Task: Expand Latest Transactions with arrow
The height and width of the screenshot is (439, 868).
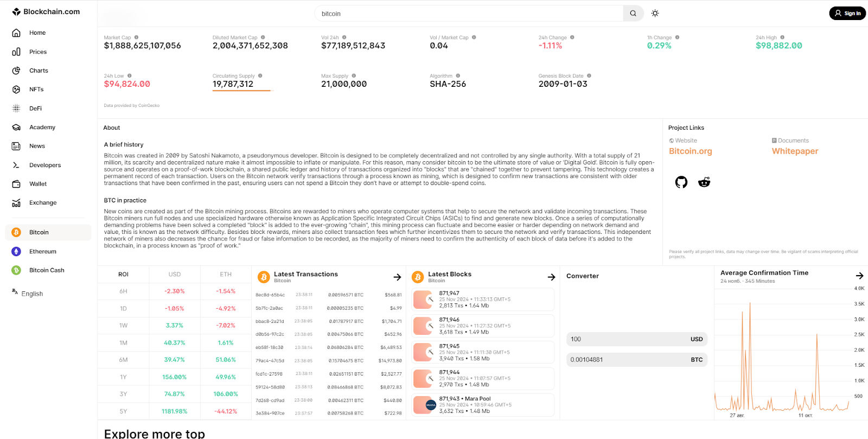Action: (x=397, y=277)
